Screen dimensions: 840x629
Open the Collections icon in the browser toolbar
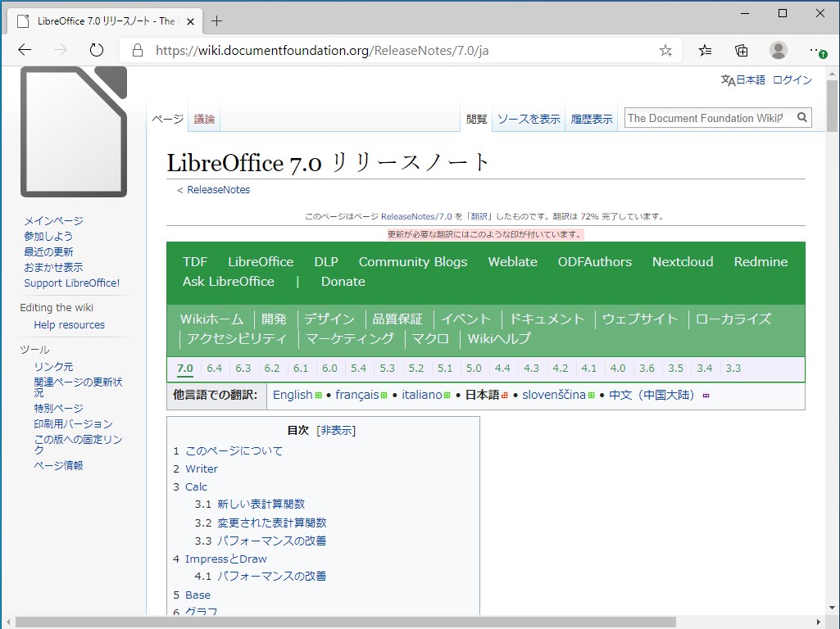741,50
